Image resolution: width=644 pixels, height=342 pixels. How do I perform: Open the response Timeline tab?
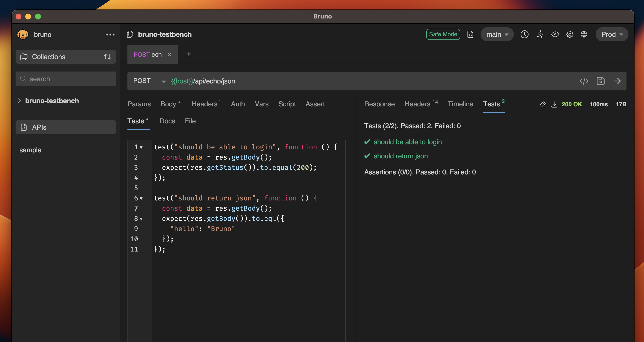pos(460,104)
